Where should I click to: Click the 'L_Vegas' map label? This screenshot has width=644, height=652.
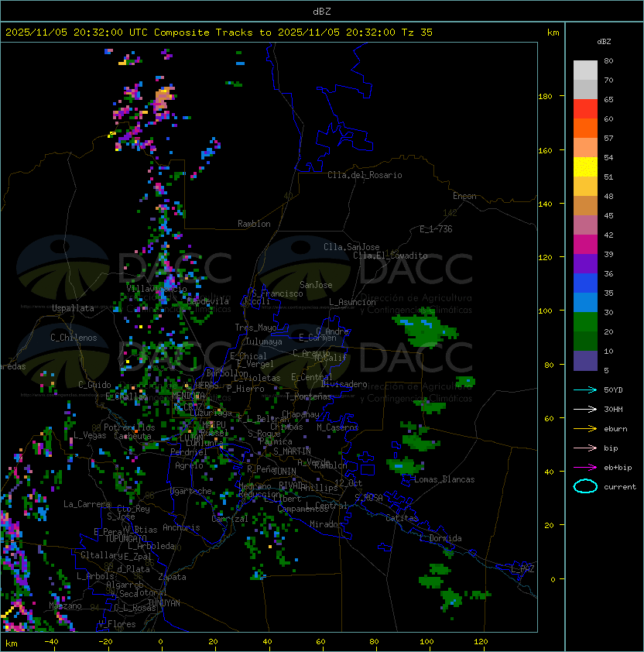(x=90, y=435)
